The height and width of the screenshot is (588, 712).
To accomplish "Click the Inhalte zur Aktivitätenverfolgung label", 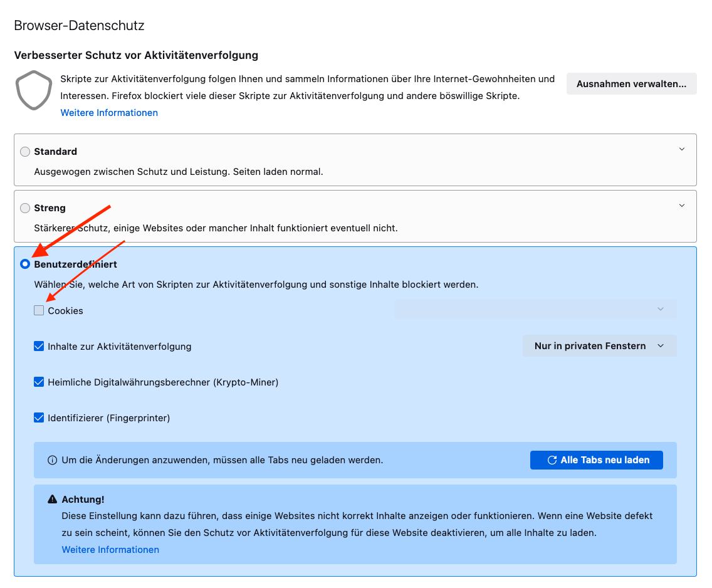I will (x=120, y=347).
